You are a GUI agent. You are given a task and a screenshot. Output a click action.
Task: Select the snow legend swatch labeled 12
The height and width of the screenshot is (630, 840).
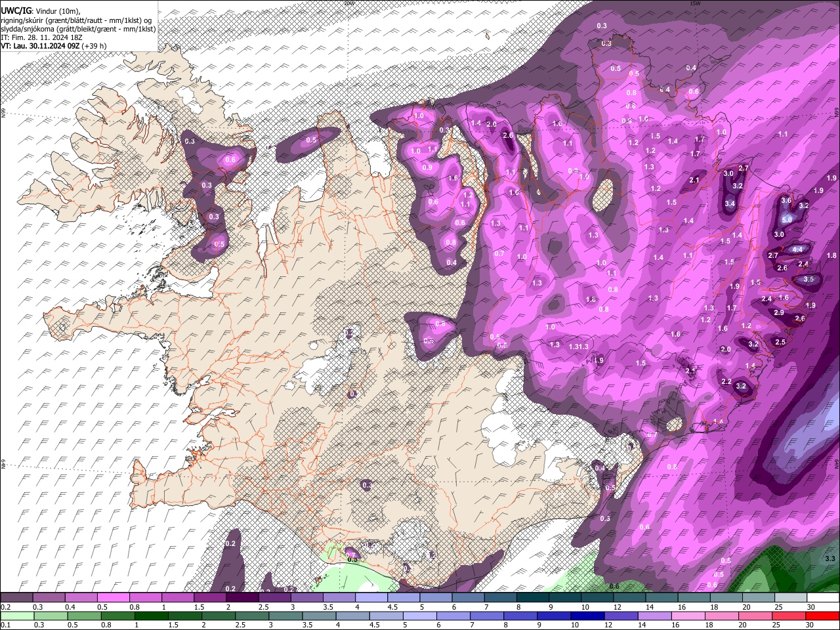pyautogui.click(x=629, y=598)
